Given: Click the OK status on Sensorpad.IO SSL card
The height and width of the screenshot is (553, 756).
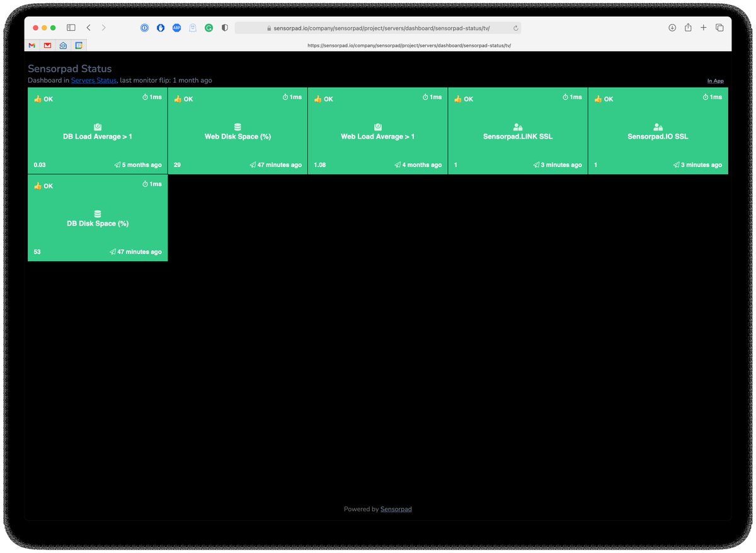Looking at the screenshot, I should [604, 99].
